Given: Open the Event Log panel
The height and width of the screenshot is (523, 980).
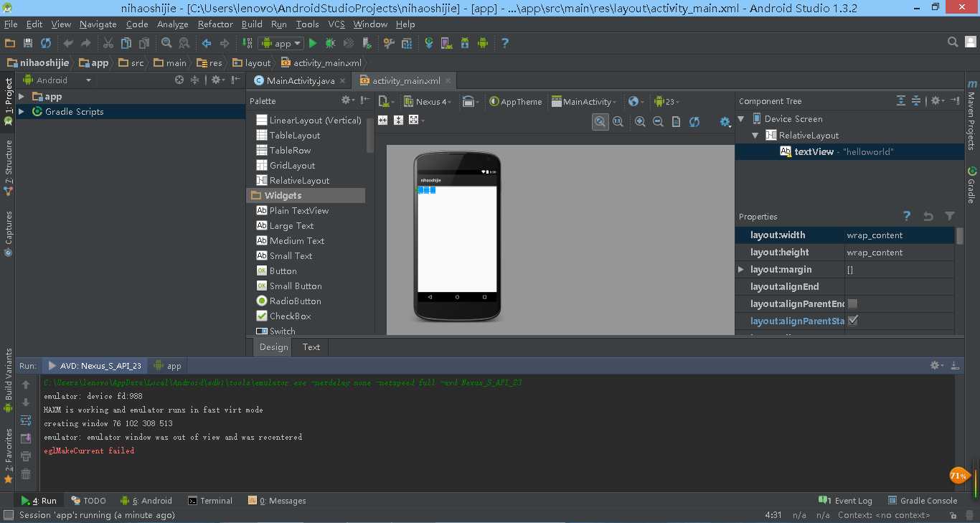Looking at the screenshot, I should 847,501.
